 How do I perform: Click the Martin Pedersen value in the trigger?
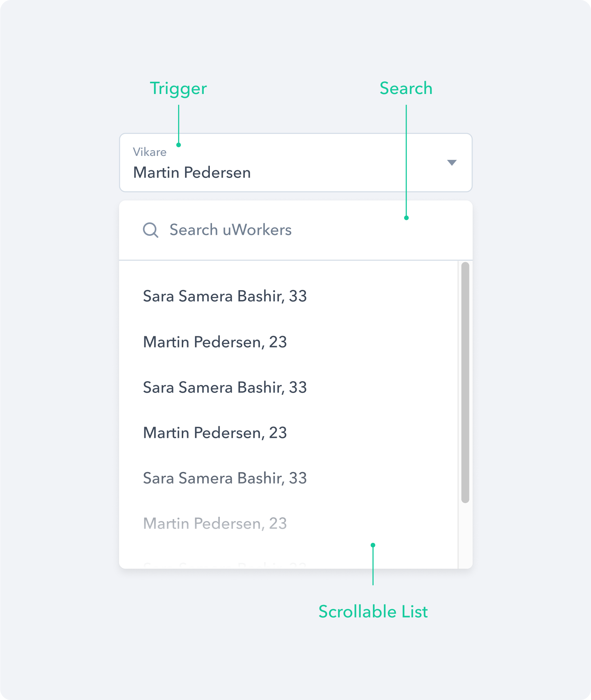[192, 172]
